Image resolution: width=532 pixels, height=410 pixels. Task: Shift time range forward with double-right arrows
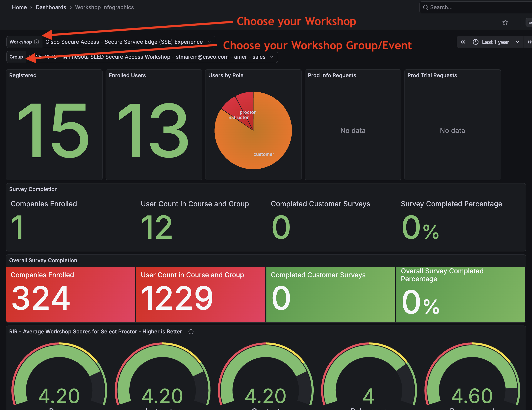coord(529,42)
